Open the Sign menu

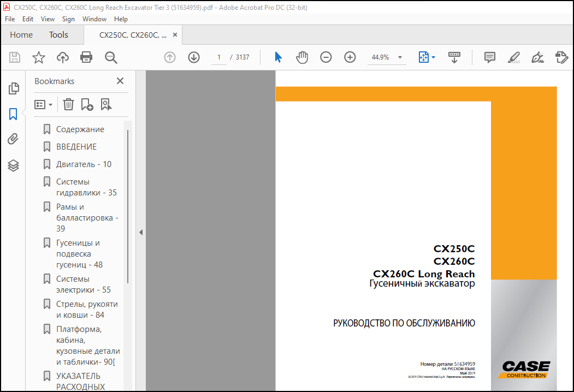pyautogui.click(x=68, y=19)
